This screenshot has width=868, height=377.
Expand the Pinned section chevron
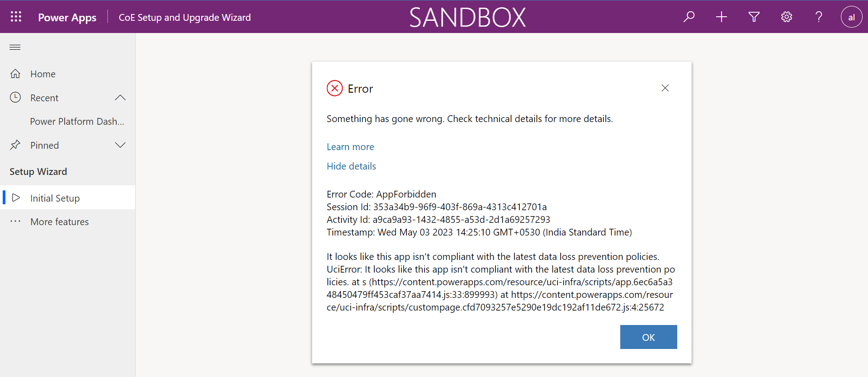click(120, 145)
